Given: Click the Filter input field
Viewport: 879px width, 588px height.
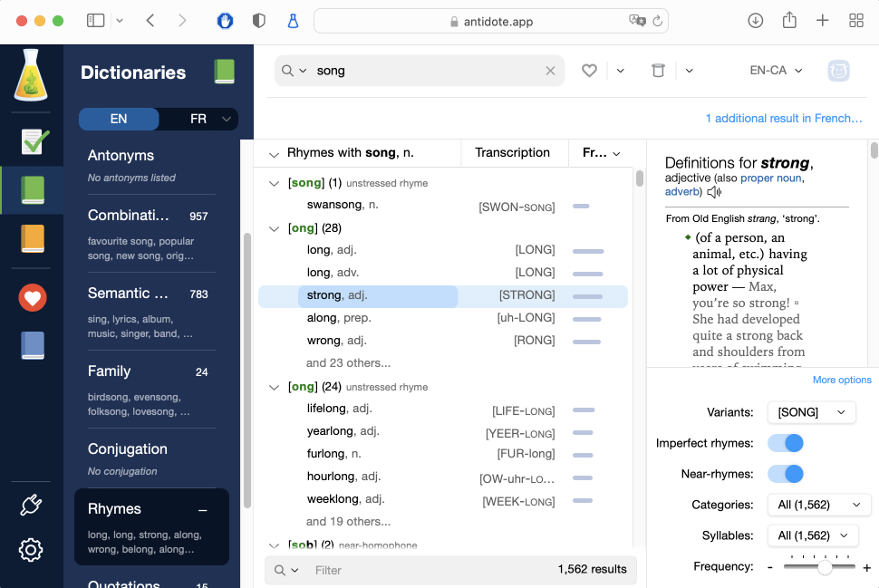Looking at the screenshot, I should [426, 570].
